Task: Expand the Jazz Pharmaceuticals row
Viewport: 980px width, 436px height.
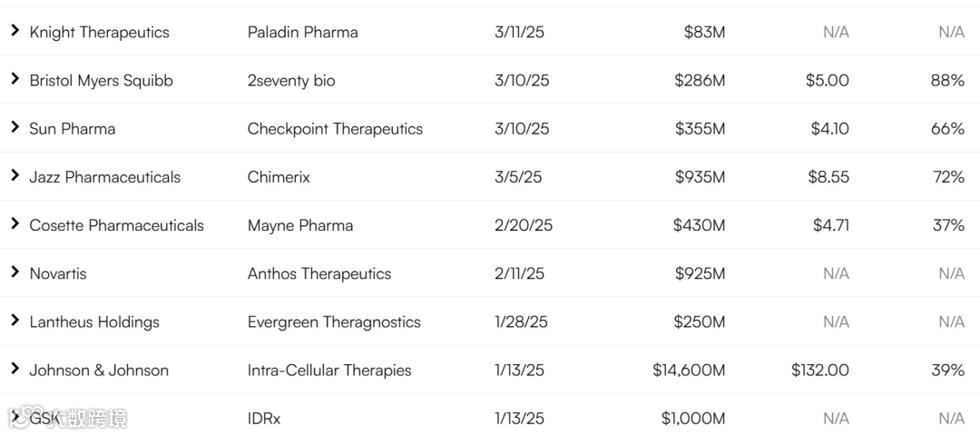Action: click(x=15, y=175)
